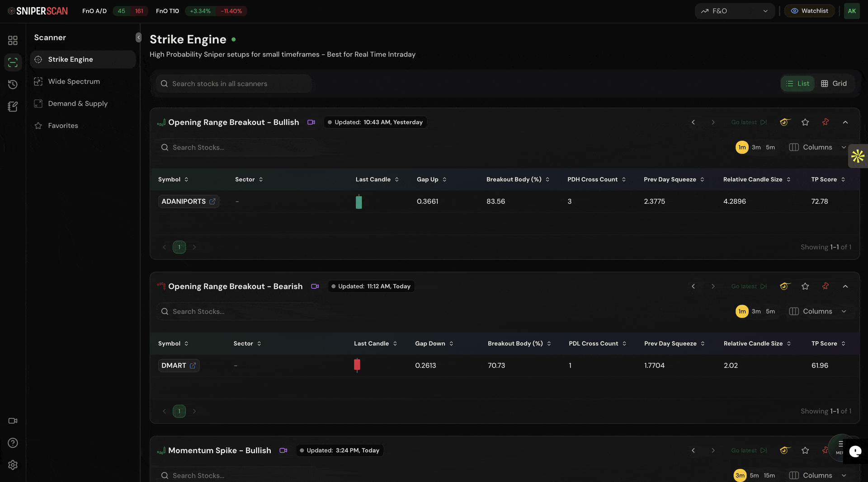Pin the Opening Range Breakout Bullish scanner
Image resolution: width=868 pixels, height=482 pixels.
(826, 122)
